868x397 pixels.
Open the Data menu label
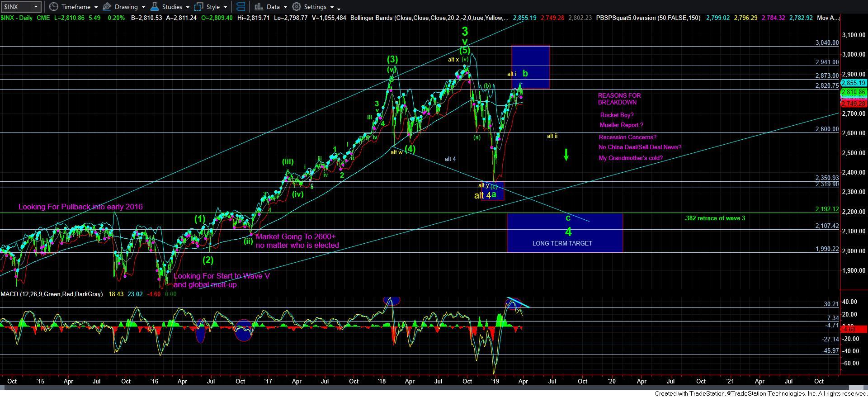click(273, 7)
